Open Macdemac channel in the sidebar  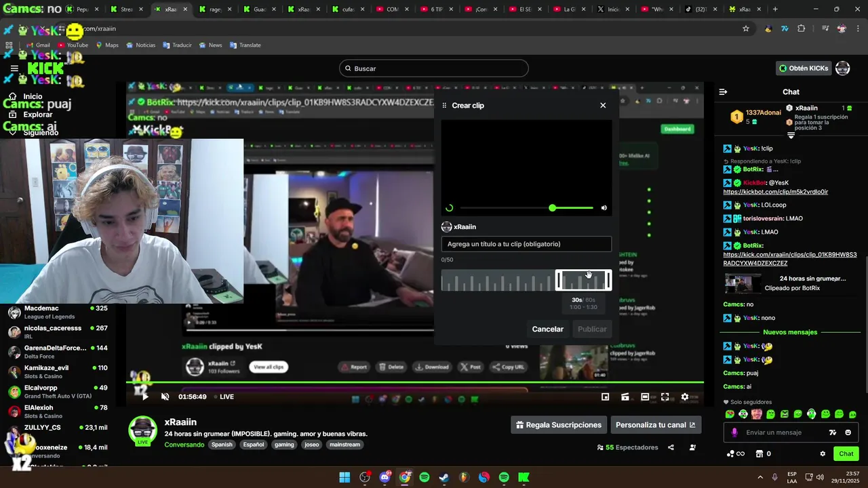(58, 312)
